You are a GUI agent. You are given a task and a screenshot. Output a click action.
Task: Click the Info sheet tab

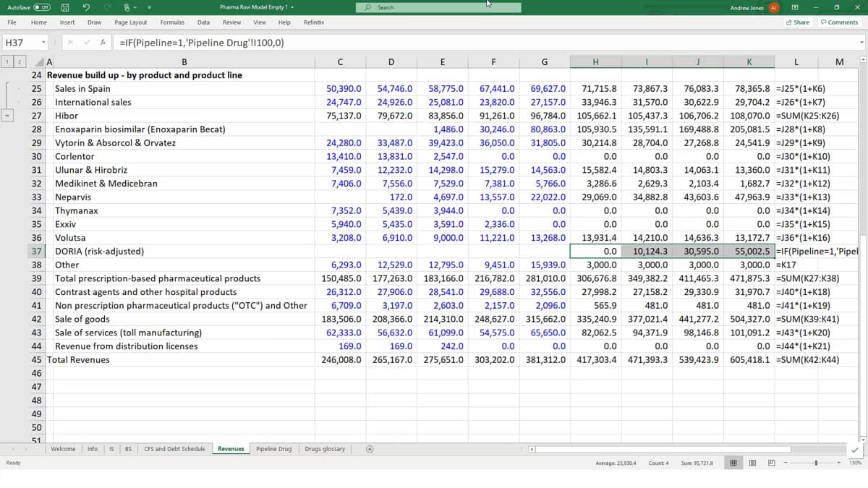(x=93, y=449)
